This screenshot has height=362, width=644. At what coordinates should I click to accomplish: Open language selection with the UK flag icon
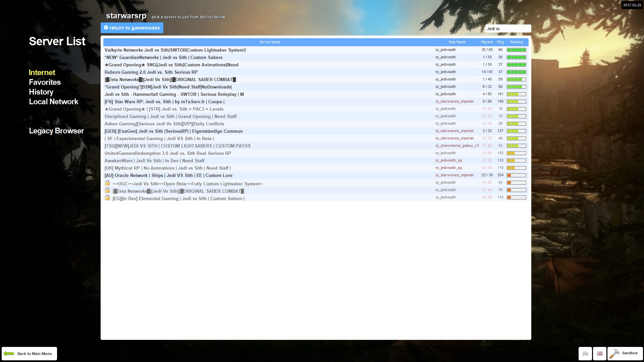pos(600,354)
